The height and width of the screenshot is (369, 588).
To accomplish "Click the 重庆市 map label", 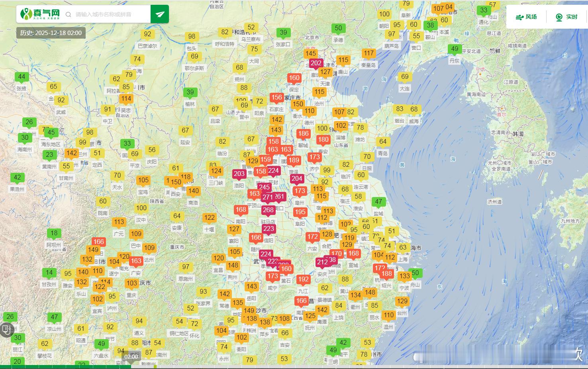I will 177,247.
